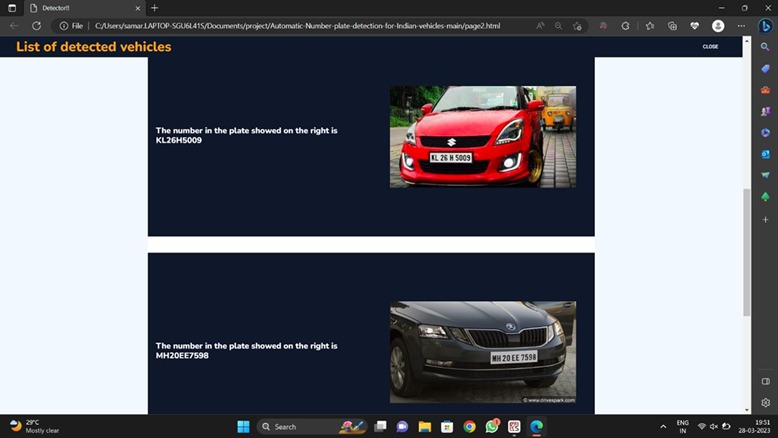778x438 pixels.
Task: Open the sidebar Search magnifier icon
Action: (x=765, y=47)
